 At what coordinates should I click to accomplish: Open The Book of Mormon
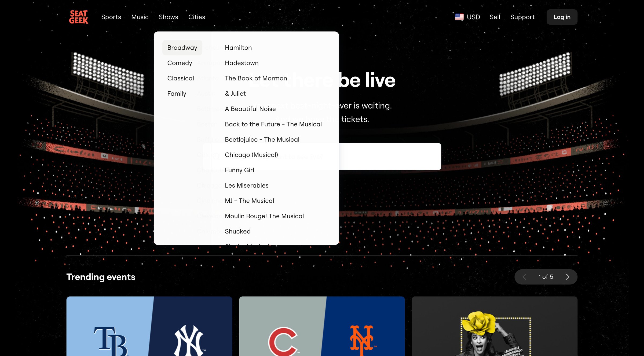(x=256, y=78)
